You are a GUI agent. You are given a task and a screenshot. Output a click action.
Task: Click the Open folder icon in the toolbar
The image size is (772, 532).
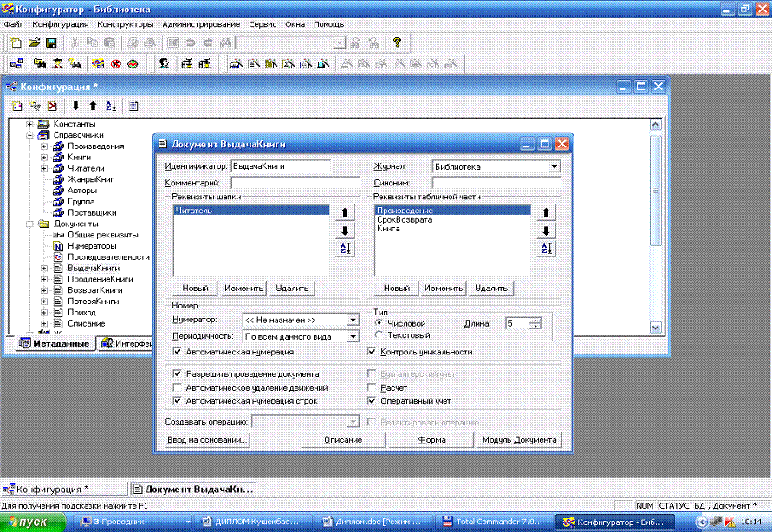tap(35, 42)
